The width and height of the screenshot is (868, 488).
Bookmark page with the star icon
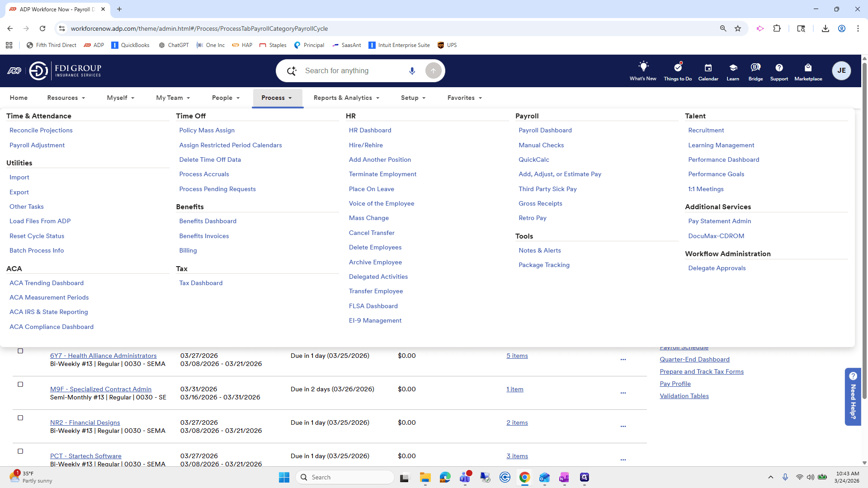point(738,28)
